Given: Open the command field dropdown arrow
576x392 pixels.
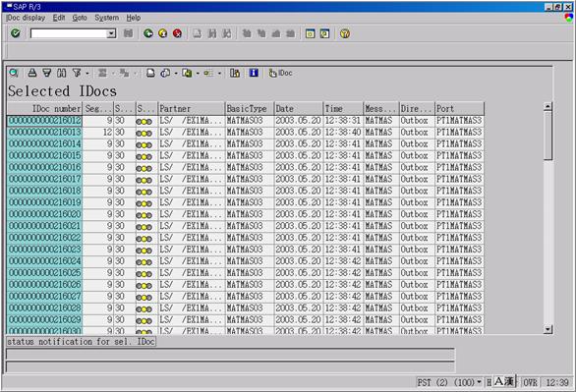Looking at the screenshot, I should pos(111,33).
